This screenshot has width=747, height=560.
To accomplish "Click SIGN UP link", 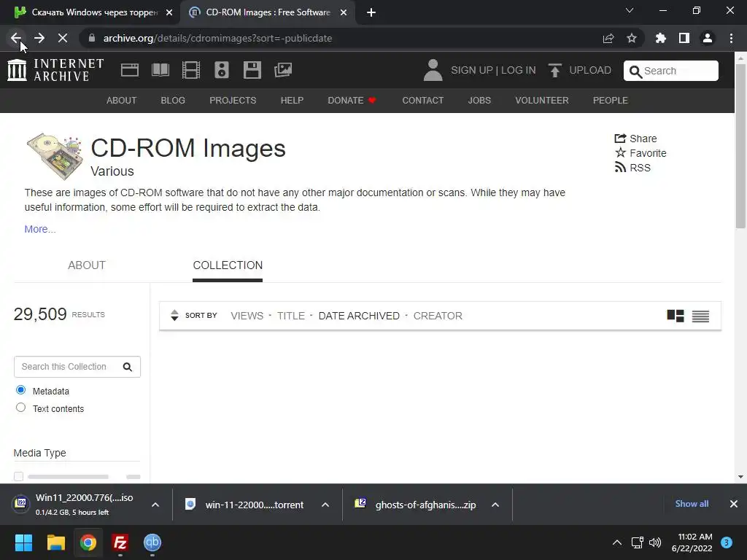I will pos(472,71).
